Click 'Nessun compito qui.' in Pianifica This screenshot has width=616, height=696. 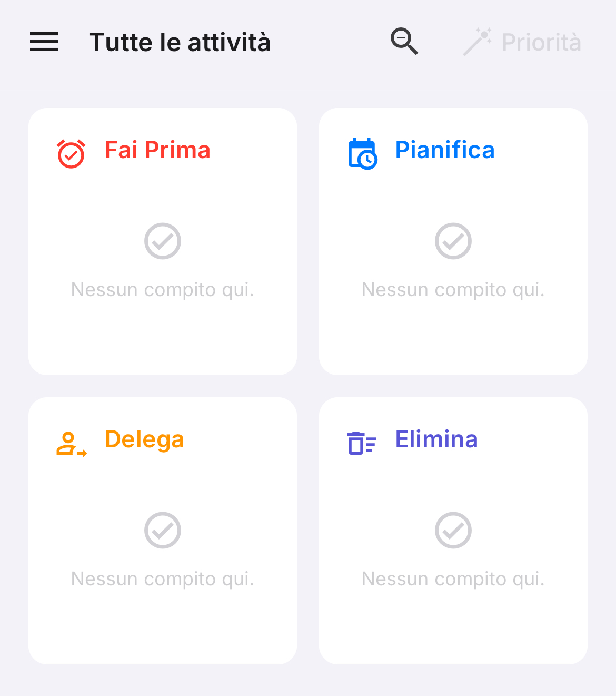pos(453,290)
